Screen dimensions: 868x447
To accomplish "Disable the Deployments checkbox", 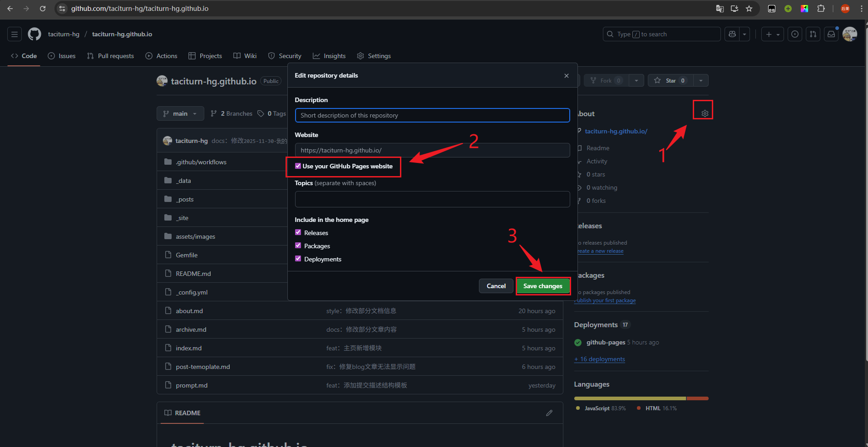I will pos(298,259).
